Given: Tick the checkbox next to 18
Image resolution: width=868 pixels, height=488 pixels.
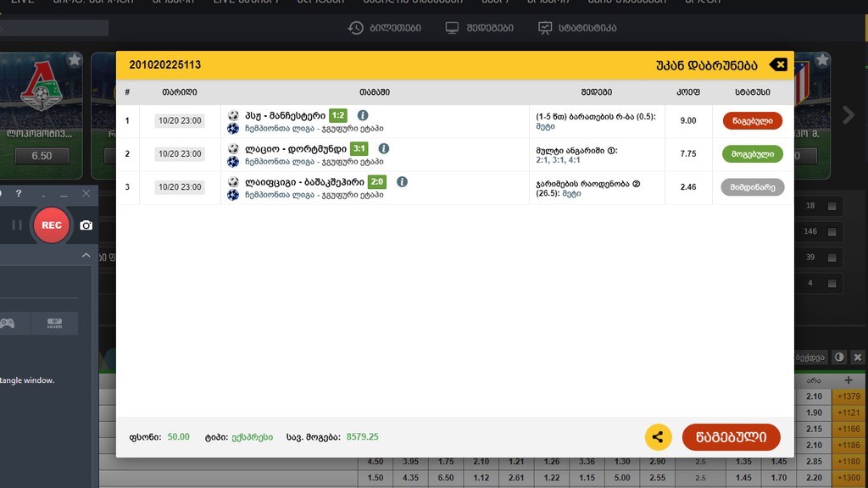Looking at the screenshot, I should pyautogui.click(x=832, y=206).
